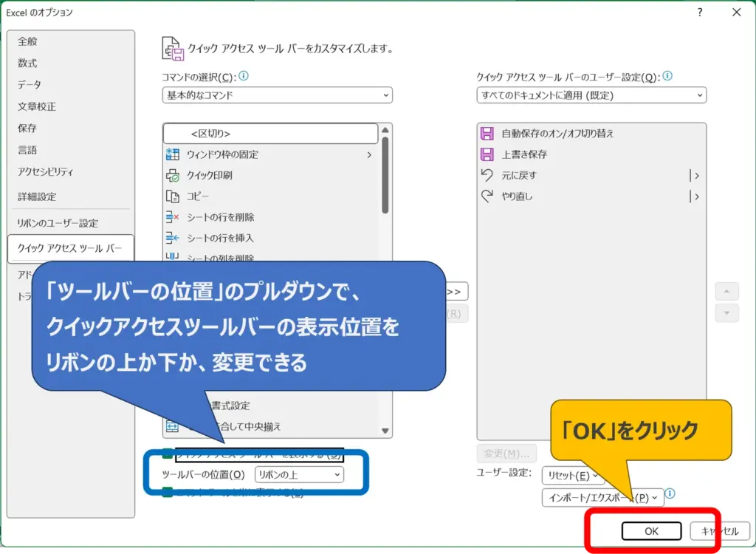Select the コピー icon in command list

pyautogui.click(x=173, y=196)
